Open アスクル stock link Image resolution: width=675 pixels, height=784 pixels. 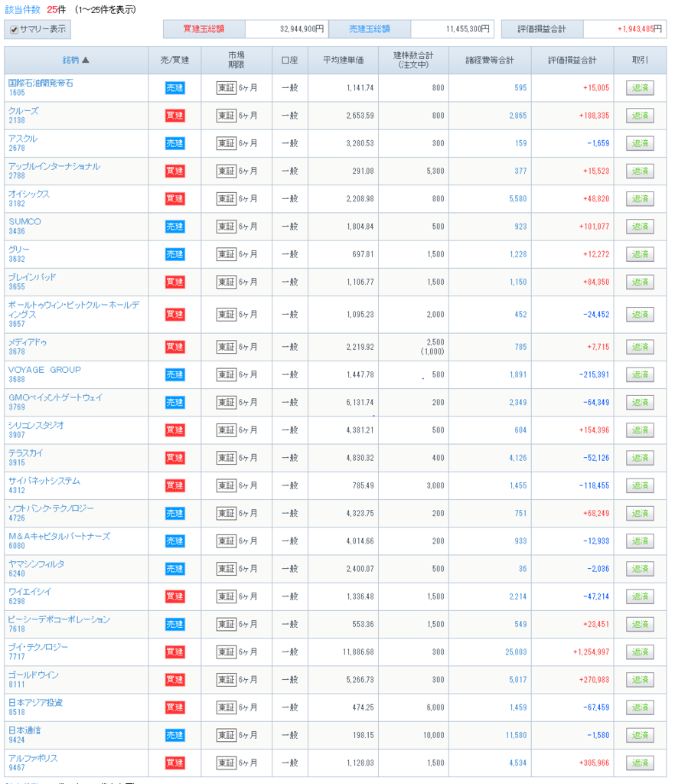23,139
